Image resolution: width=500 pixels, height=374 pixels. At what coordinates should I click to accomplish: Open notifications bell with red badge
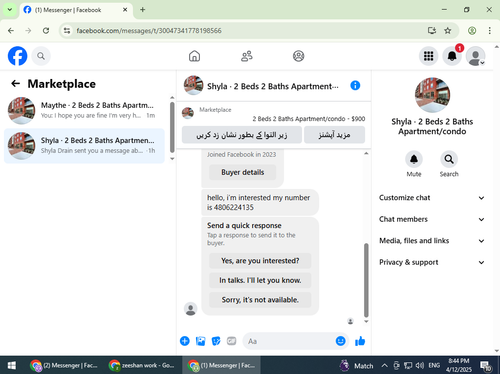[452, 56]
